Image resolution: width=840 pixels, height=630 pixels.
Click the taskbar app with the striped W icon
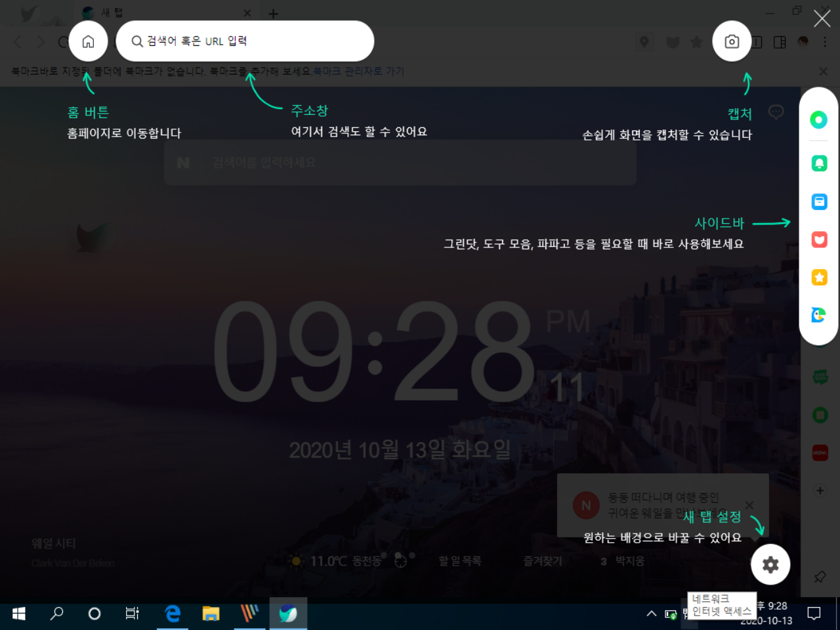click(249, 614)
